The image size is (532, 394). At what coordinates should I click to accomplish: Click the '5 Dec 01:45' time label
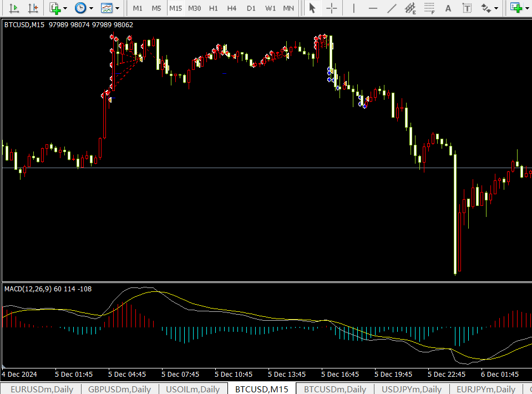point(74,375)
